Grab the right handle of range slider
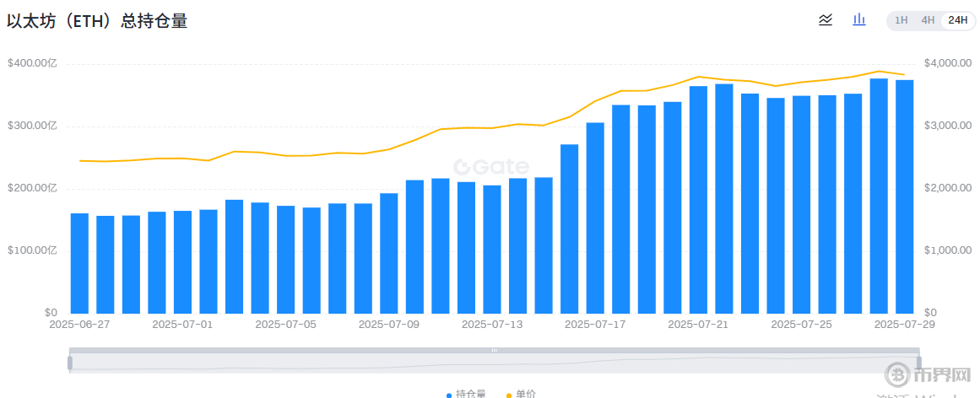 point(918,363)
